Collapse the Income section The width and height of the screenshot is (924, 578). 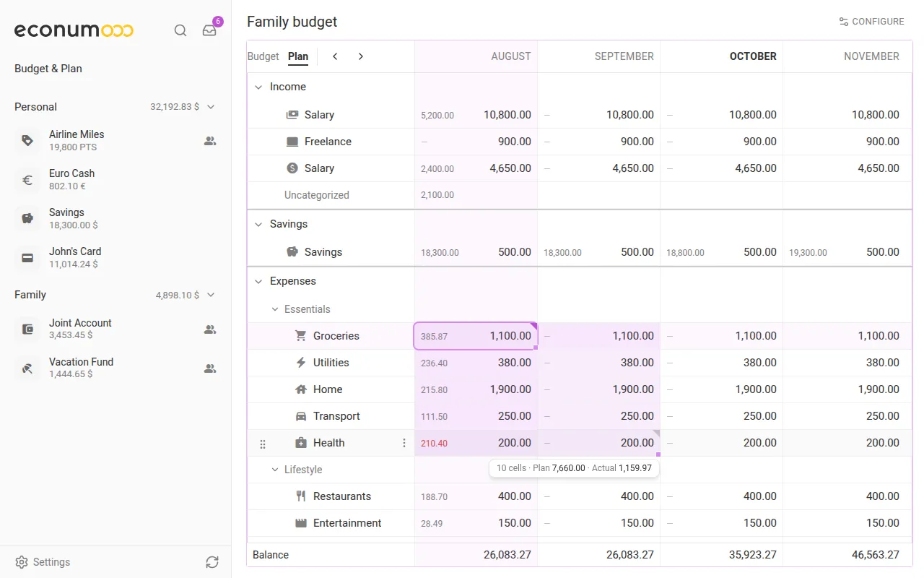[258, 87]
